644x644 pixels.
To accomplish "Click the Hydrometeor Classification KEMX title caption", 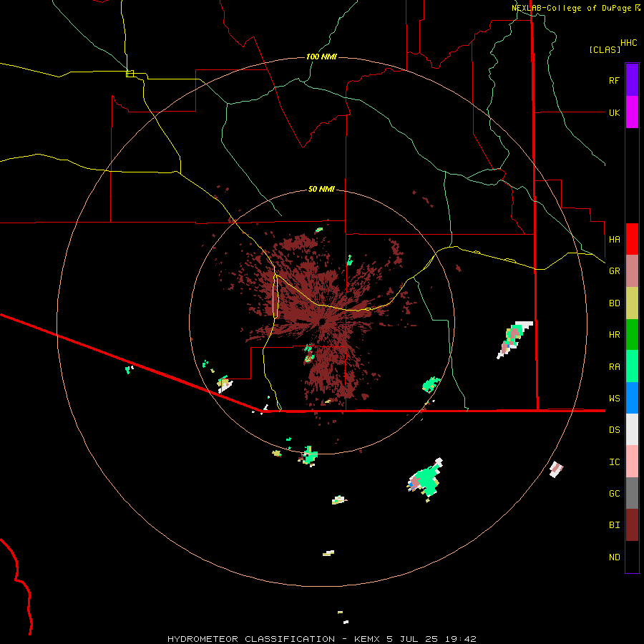I will [x=321, y=639].
